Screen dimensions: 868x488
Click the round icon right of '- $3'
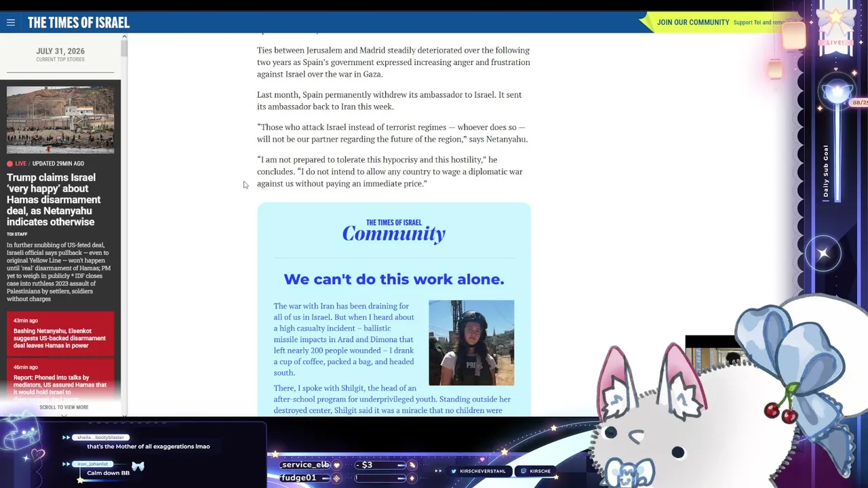pos(411,465)
